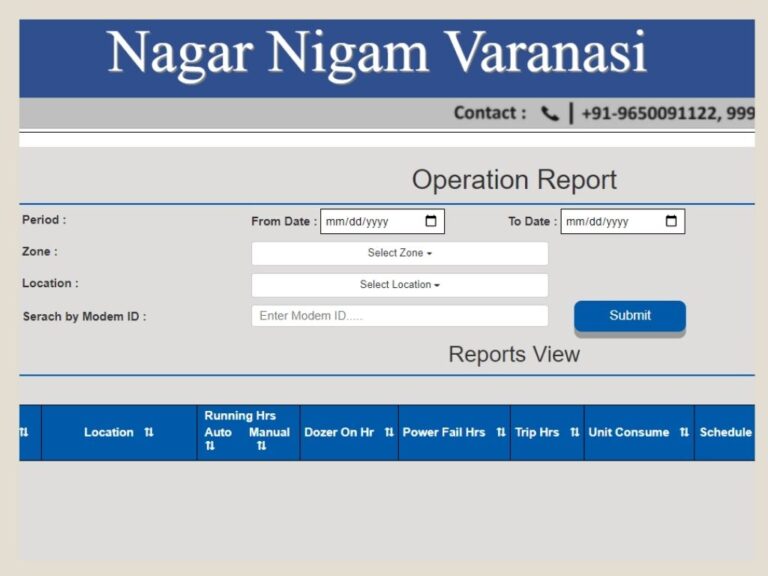Sort the table by Location column arrows
Image resolution: width=768 pixels, height=576 pixels.
point(149,432)
